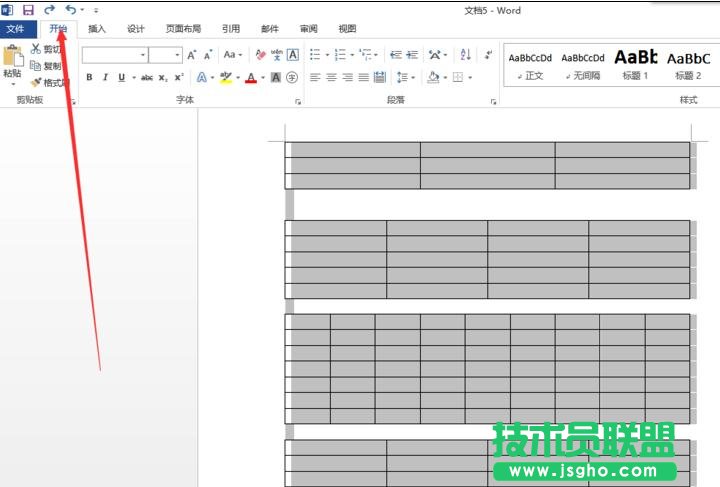Click the increase indent icon
This screenshot has height=487, width=720.
tap(412, 55)
